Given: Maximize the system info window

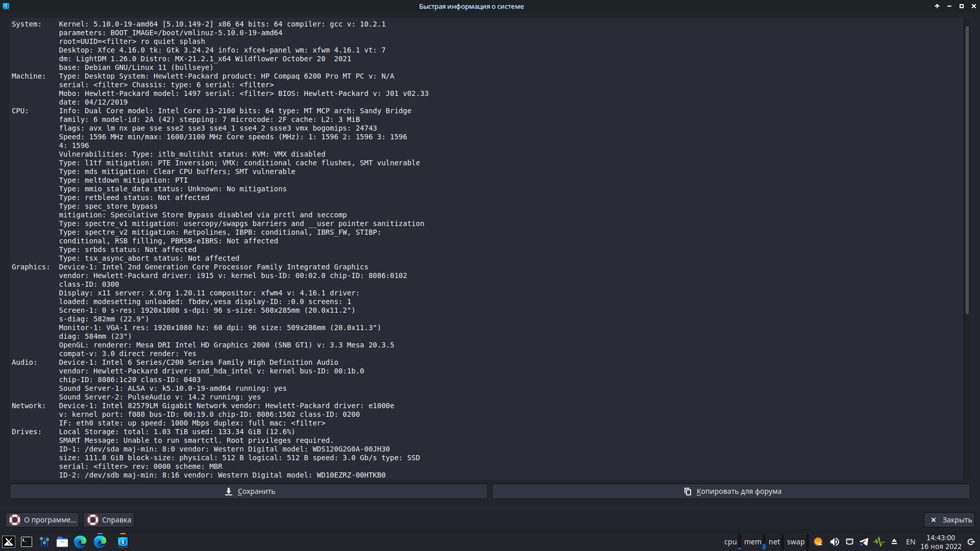Looking at the screenshot, I should pyautogui.click(x=962, y=6).
